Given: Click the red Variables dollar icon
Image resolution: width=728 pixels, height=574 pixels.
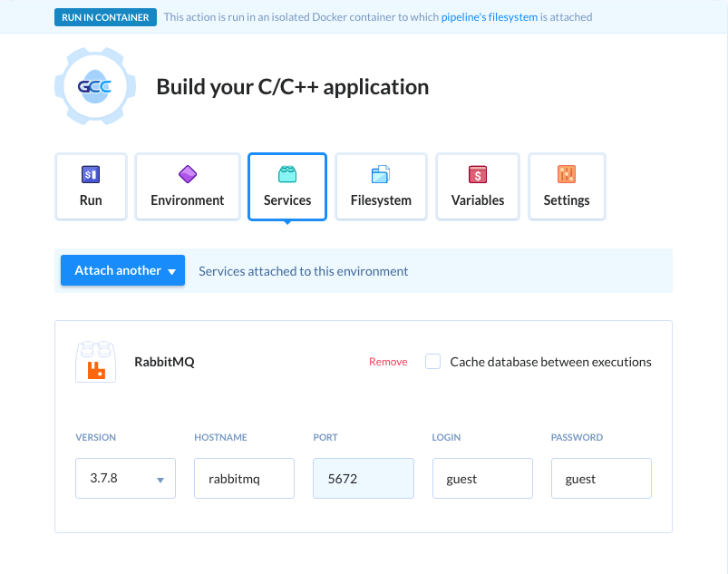Looking at the screenshot, I should (x=478, y=175).
